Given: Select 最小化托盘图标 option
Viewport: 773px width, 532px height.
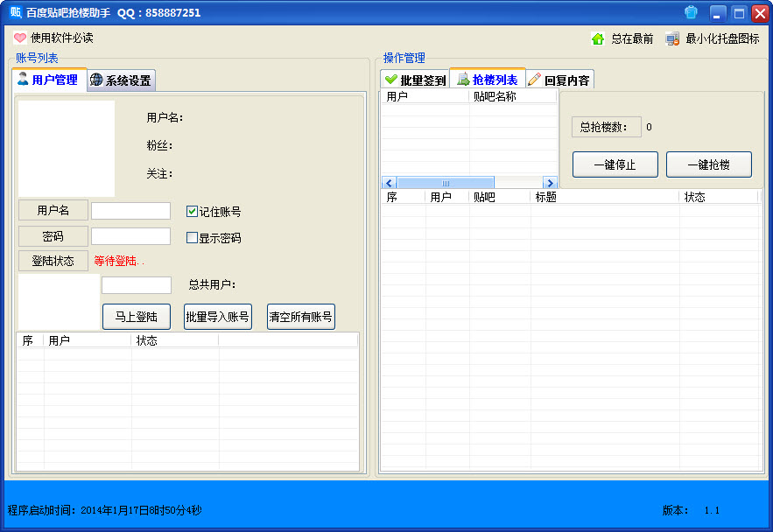Looking at the screenshot, I should pos(722,38).
